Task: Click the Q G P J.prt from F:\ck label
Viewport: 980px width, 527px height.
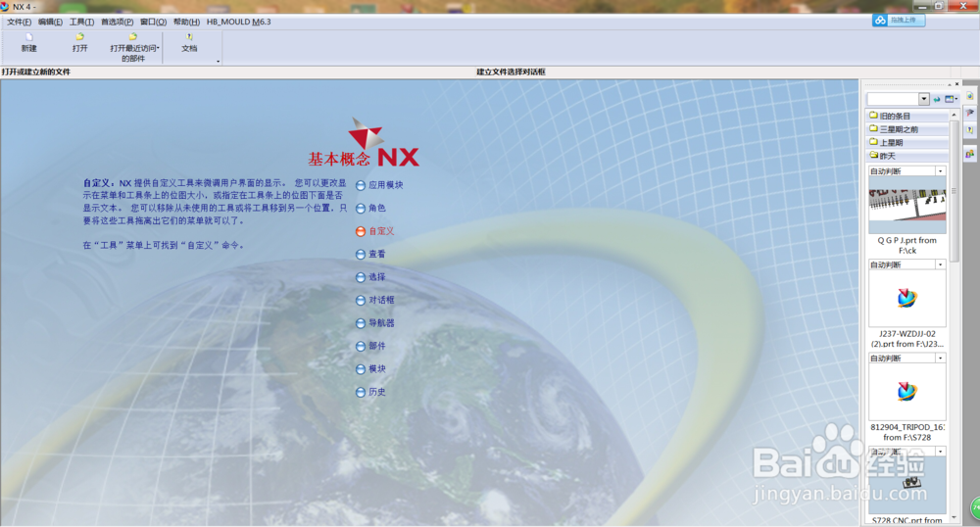Action: pos(907,246)
